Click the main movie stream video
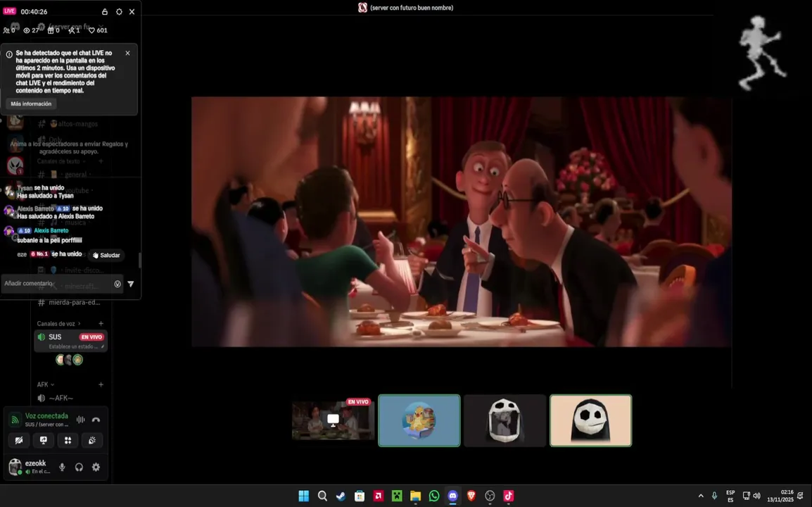The height and width of the screenshot is (507, 812). point(462,221)
